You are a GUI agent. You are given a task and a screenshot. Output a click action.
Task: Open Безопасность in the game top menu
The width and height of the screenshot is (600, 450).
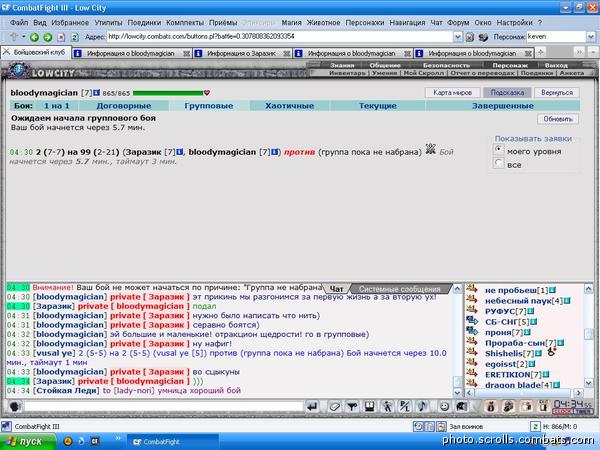point(446,65)
